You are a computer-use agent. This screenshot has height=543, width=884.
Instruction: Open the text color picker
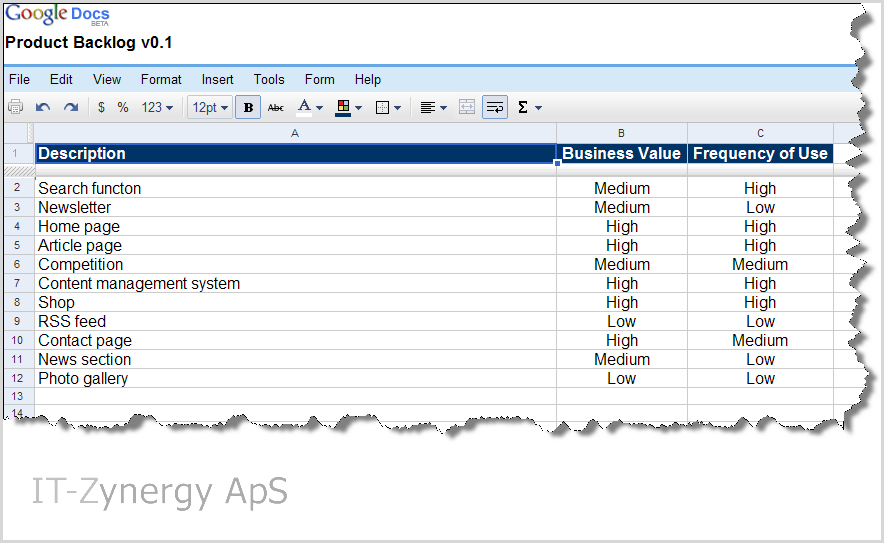310,107
